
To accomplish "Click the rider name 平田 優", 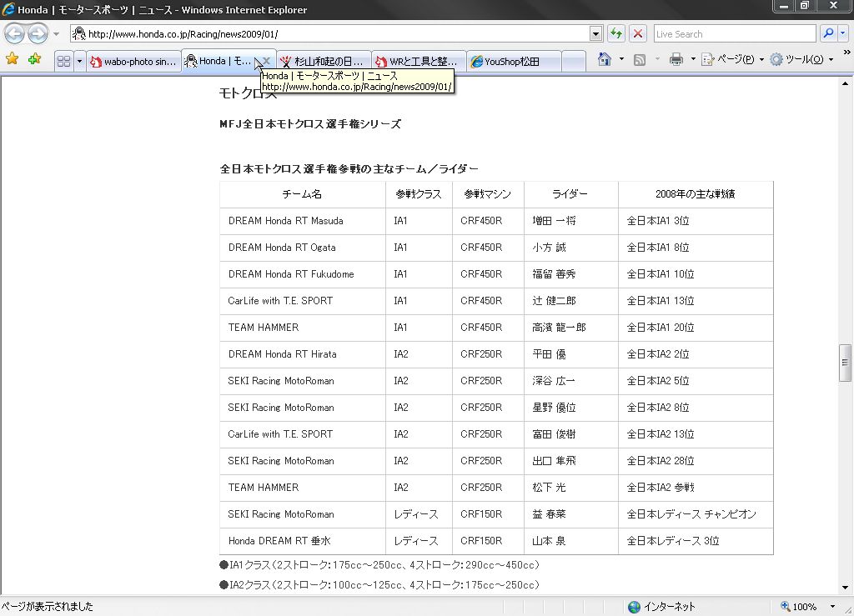I will [549, 354].
